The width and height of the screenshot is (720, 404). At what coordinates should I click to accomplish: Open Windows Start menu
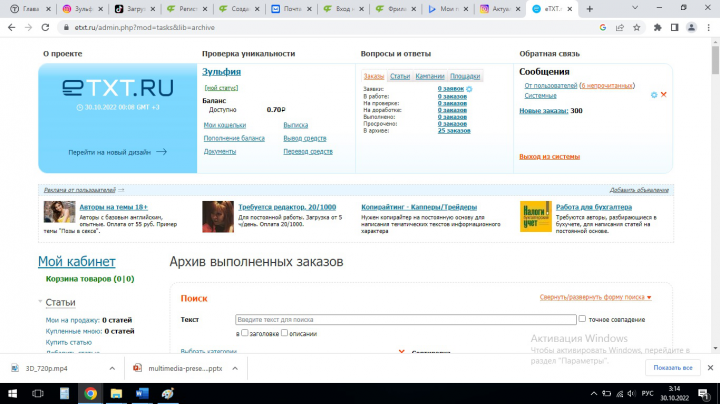(12, 393)
